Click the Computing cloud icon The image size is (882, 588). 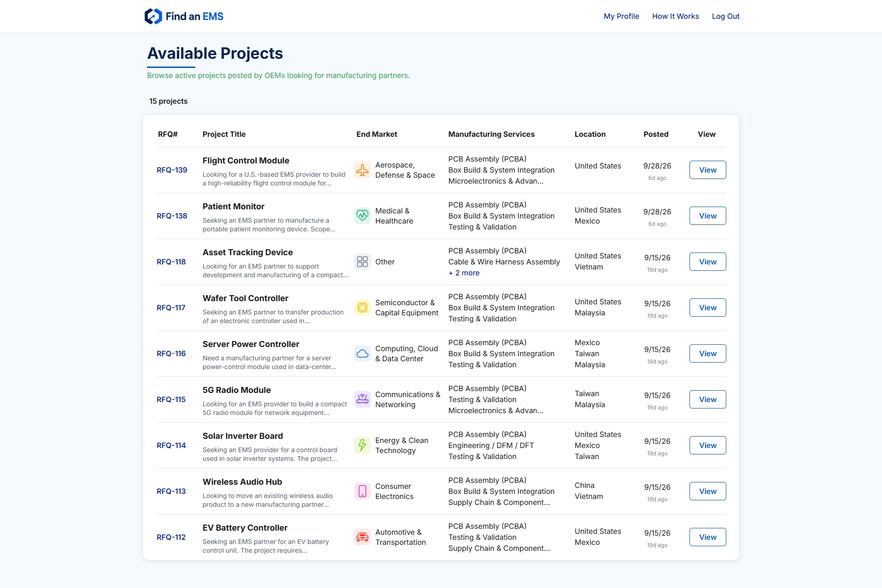(362, 353)
